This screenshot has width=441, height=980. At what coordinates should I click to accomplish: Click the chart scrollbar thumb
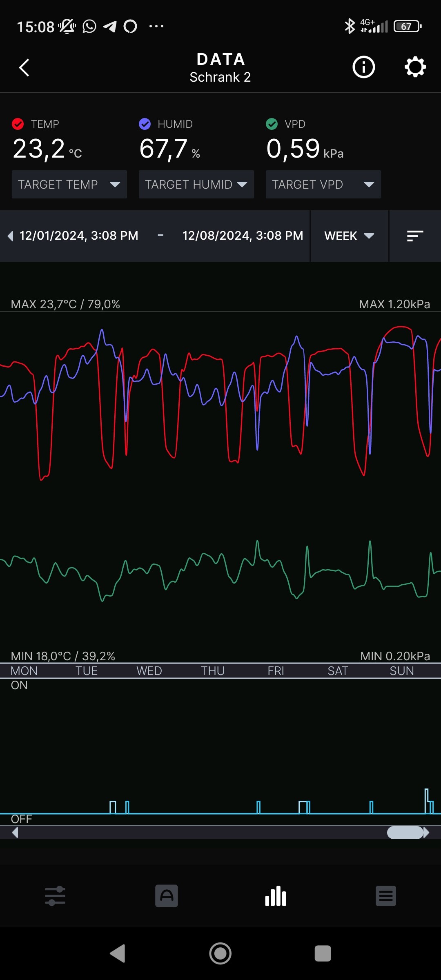pyautogui.click(x=405, y=832)
